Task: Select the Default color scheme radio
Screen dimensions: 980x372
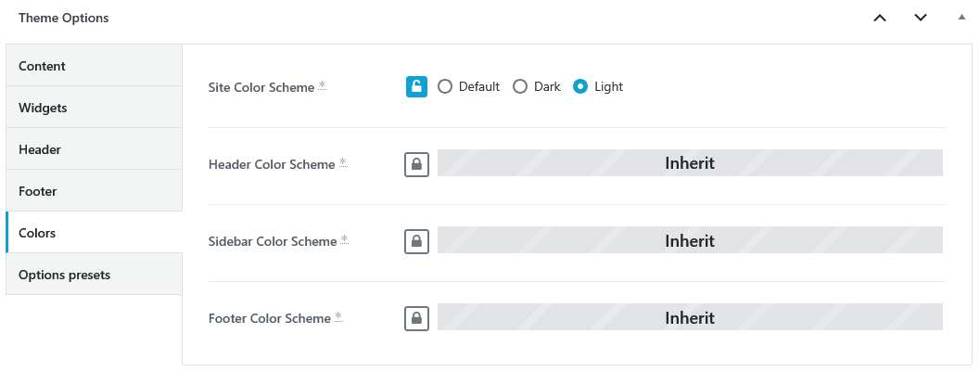Action: tap(445, 86)
